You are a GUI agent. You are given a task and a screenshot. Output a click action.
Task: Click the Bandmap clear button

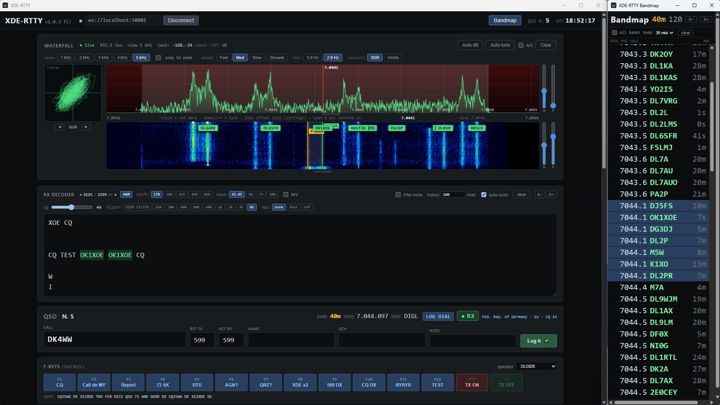(686, 33)
